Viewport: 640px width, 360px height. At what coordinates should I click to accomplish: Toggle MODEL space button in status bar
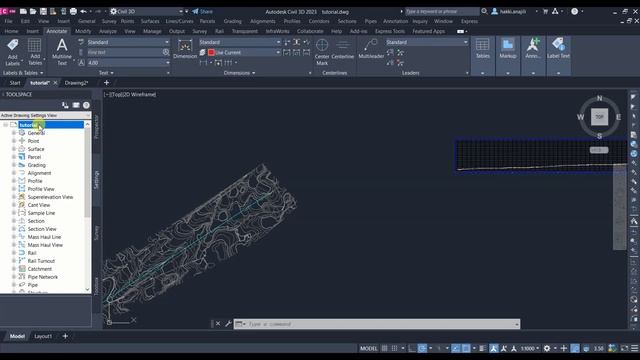pyautogui.click(x=369, y=348)
